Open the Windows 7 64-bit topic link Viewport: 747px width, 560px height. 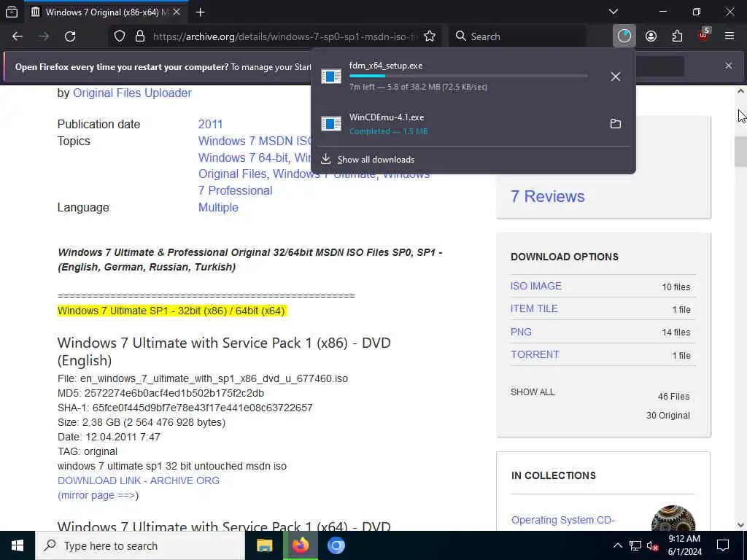tap(243, 157)
